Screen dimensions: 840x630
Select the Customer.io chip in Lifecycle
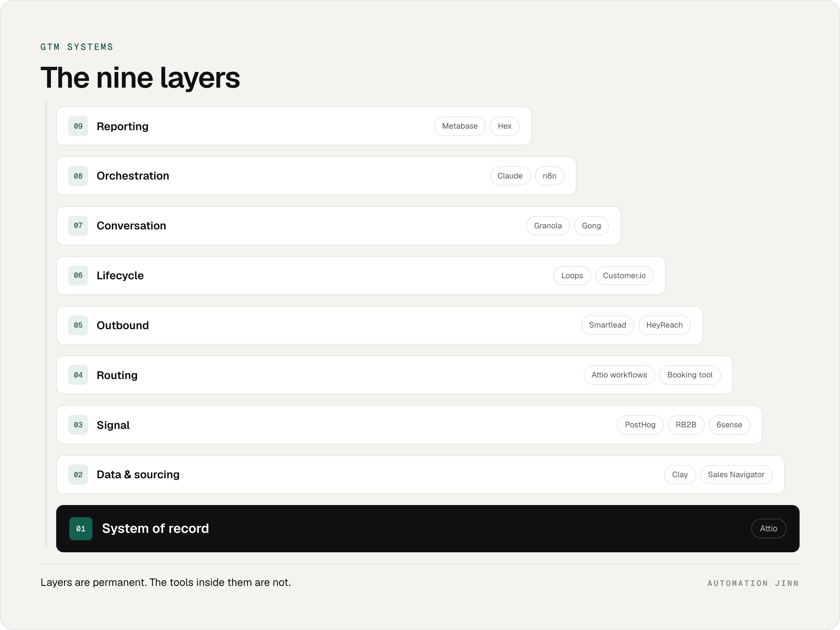click(x=624, y=276)
